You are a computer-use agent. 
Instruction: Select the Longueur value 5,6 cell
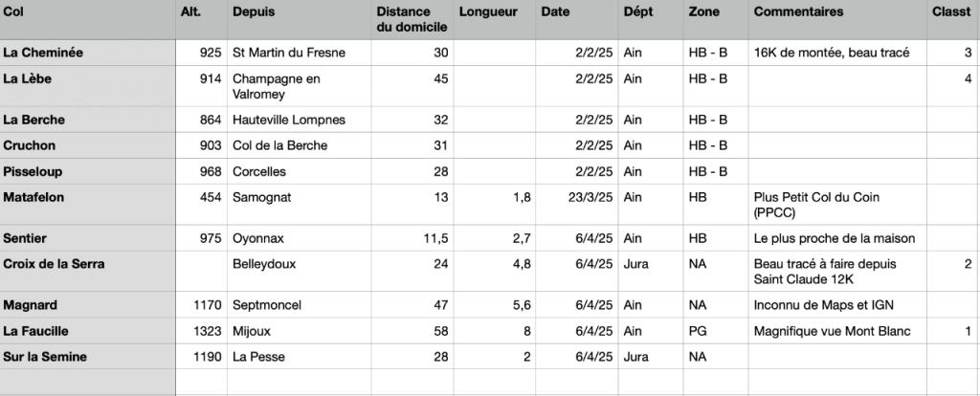(495, 305)
